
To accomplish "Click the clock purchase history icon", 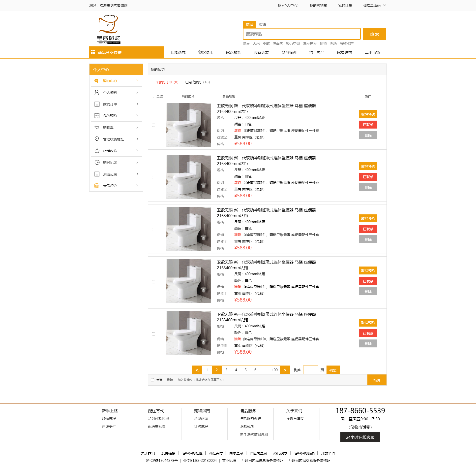I will tap(97, 162).
